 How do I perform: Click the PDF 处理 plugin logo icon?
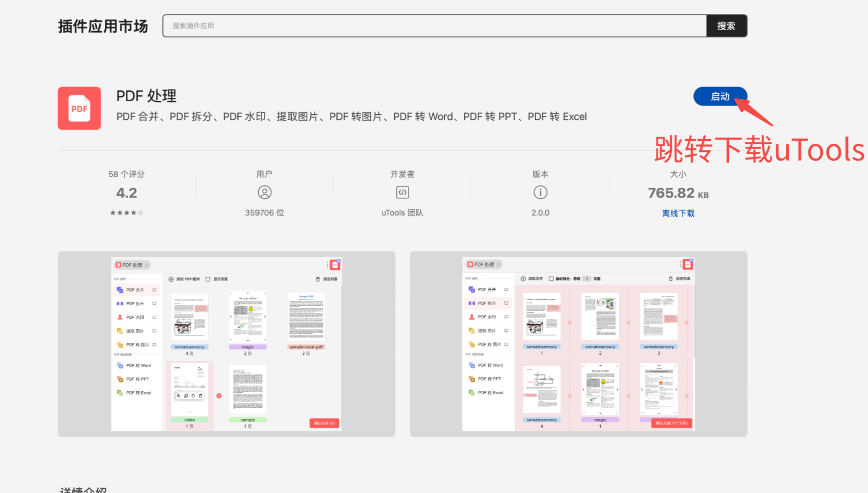(79, 108)
